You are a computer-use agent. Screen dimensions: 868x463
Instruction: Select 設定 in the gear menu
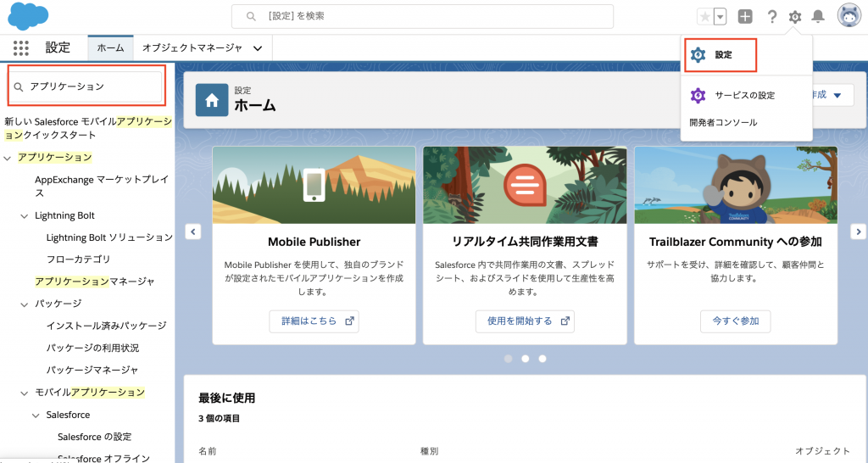coord(722,55)
